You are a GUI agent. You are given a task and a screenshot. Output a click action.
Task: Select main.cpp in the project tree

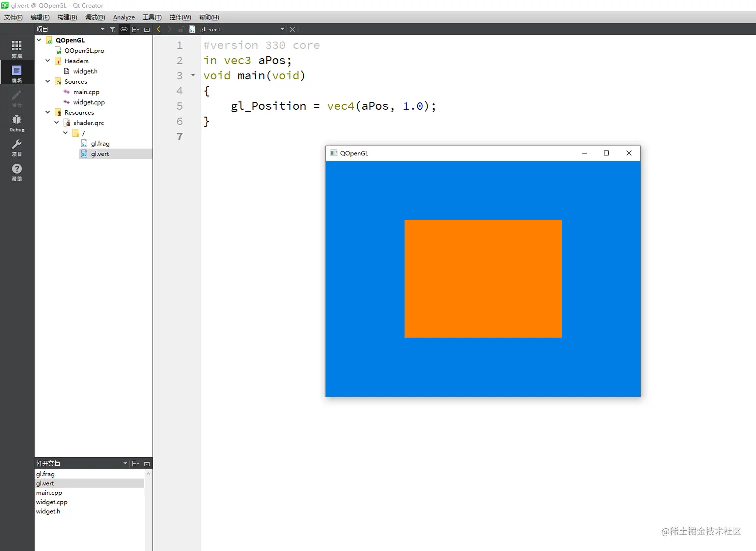coord(86,92)
